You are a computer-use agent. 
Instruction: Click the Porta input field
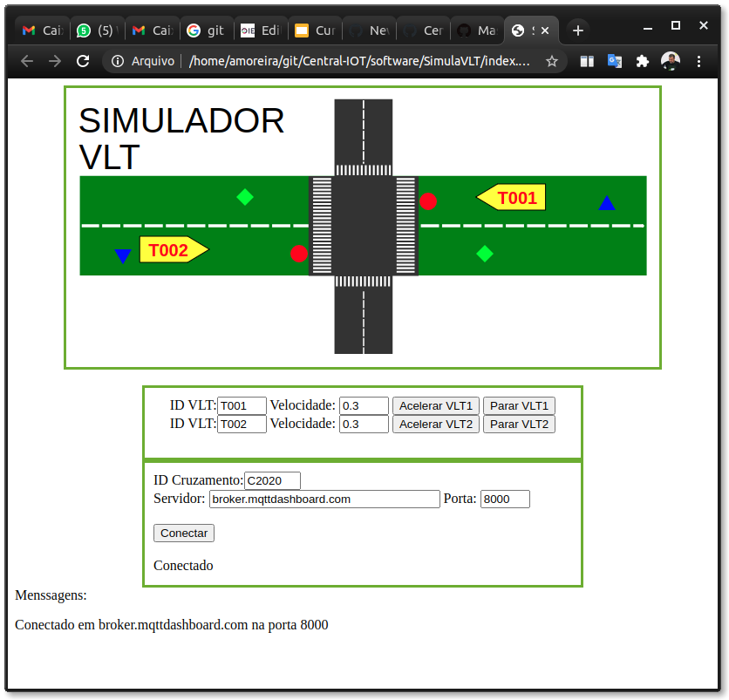(x=505, y=499)
